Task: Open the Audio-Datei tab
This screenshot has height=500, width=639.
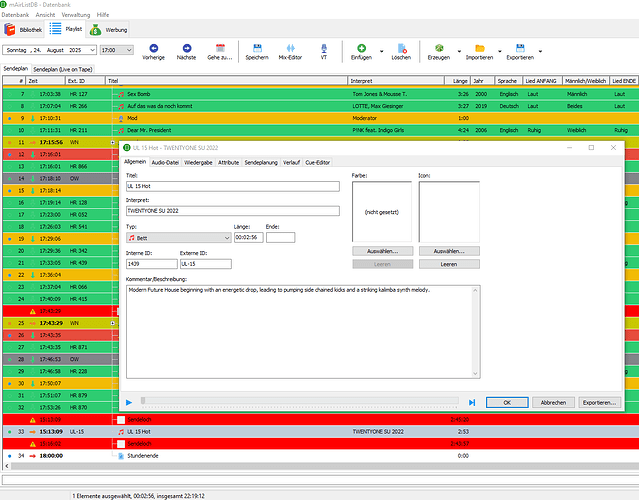Action: (x=165, y=162)
